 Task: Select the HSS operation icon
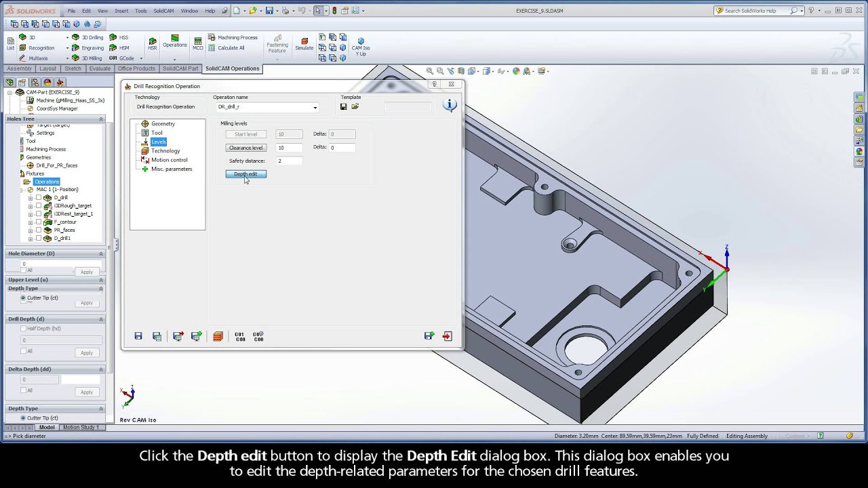pyautogui.click(x=119, y=37)
